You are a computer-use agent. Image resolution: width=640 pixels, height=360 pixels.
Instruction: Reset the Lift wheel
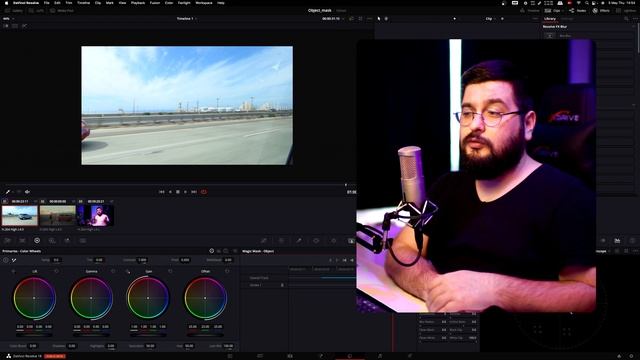tap(56, 271)
